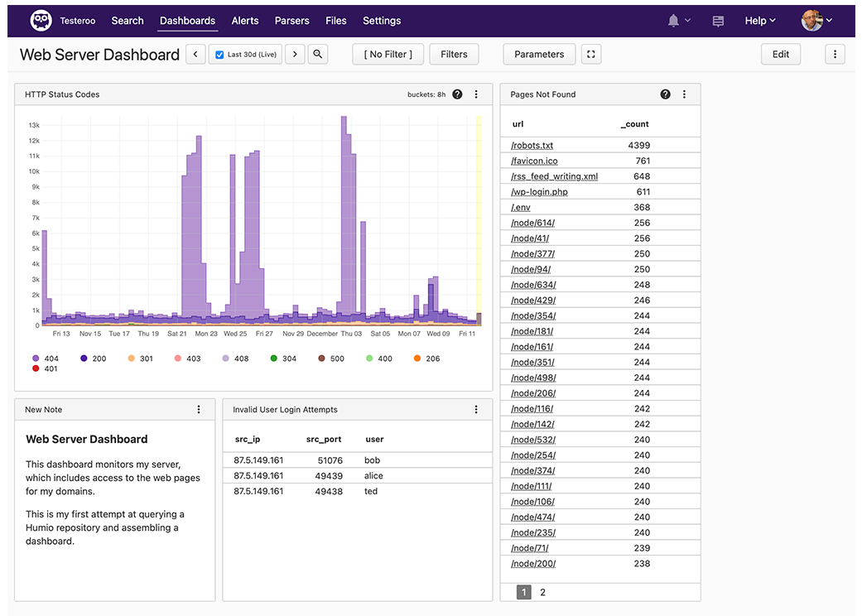The width and height of the screenshot is (862, 616).
Task: Open the Last 30d time selector
Action: pos(245,55)
